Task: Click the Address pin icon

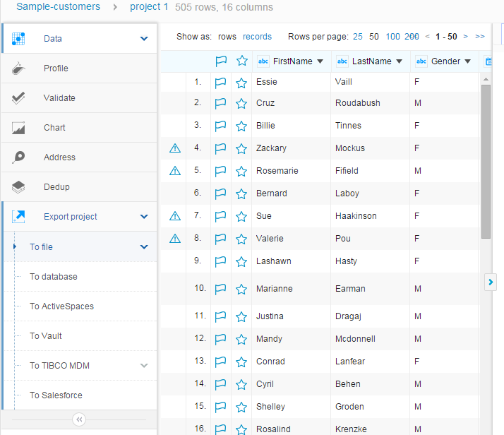Action: click(19, 157)
